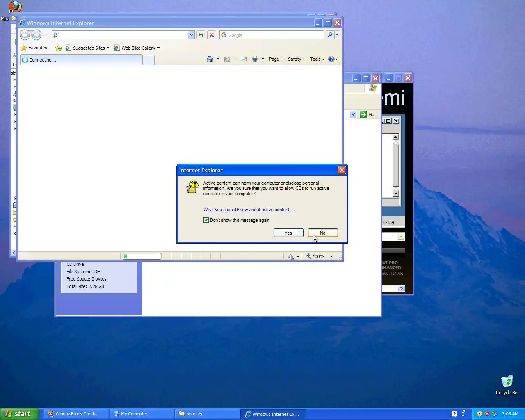
Task: Click the Add to Favorites Bar star icon
Action: tap(59, 48)
